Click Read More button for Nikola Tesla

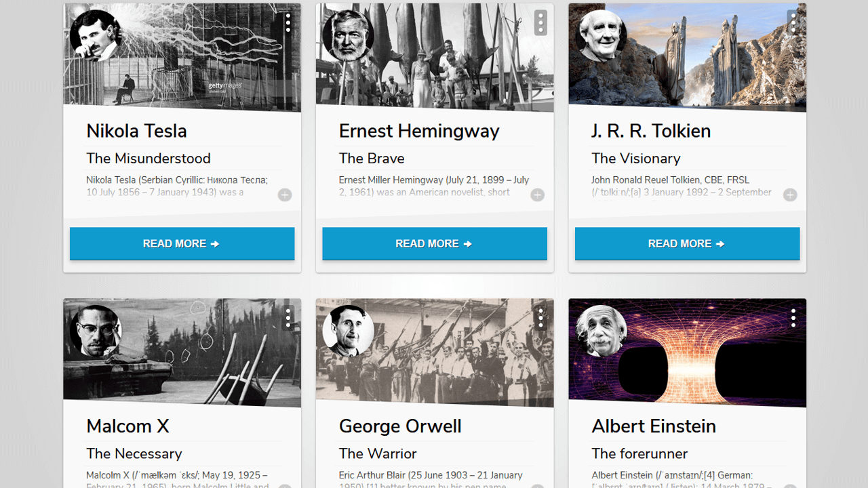coord(182,244)
